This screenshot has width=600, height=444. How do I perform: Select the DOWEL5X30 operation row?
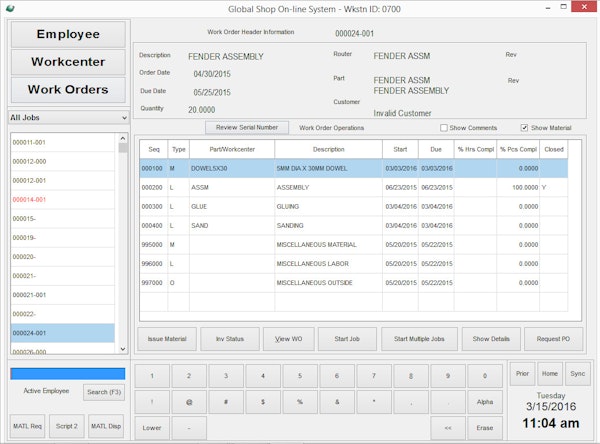click(354, 168)
